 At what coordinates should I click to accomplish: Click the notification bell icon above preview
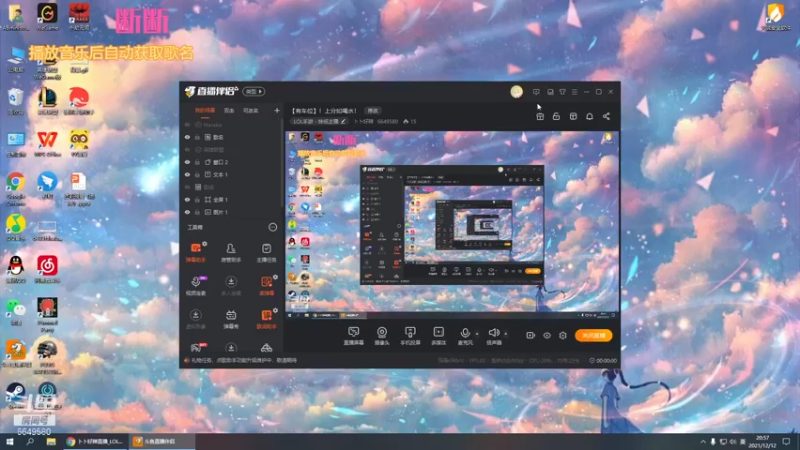pos(589,116)
